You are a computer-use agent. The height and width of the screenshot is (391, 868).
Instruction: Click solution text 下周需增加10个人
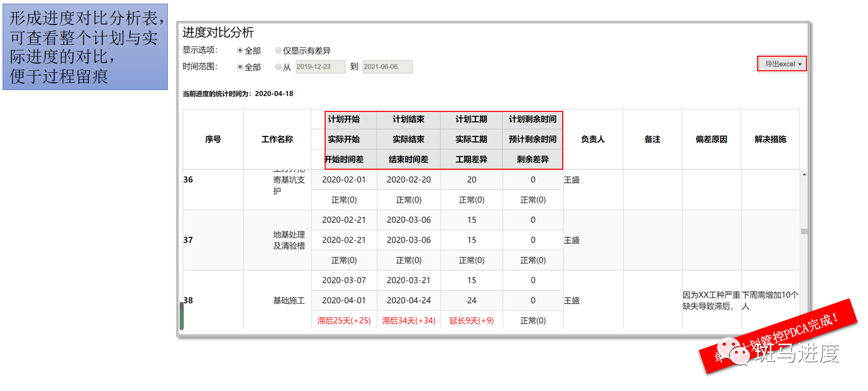point(770,300)
